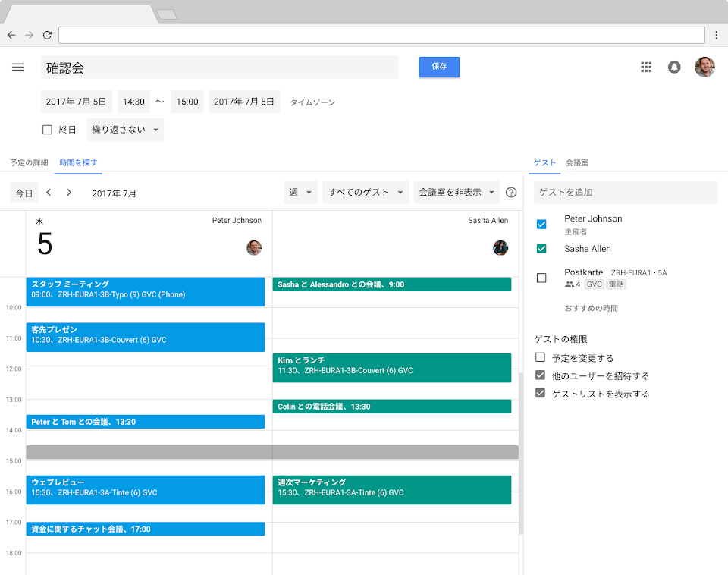Click the browser address bar
This screenshot has height=575, width=728.
(381, 35)
